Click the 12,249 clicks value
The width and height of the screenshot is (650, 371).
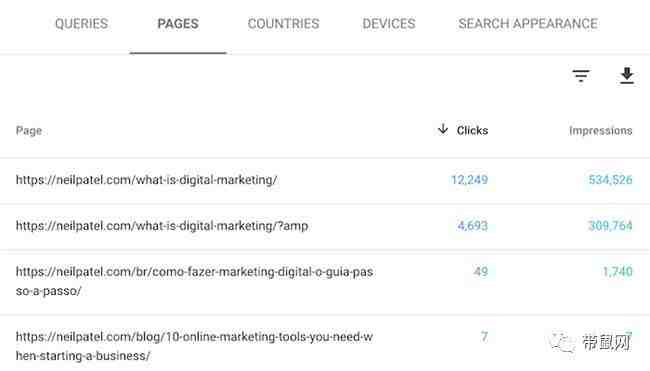469,180
